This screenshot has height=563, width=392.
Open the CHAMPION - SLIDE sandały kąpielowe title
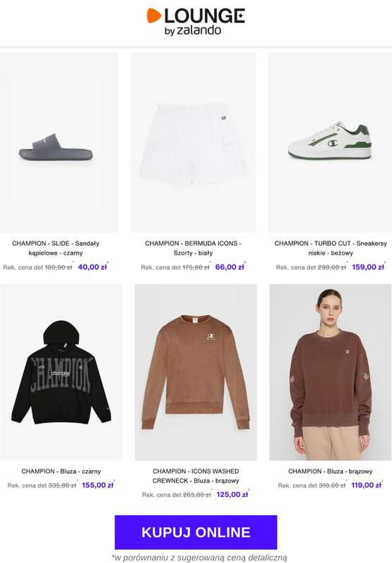coord(56,248)
